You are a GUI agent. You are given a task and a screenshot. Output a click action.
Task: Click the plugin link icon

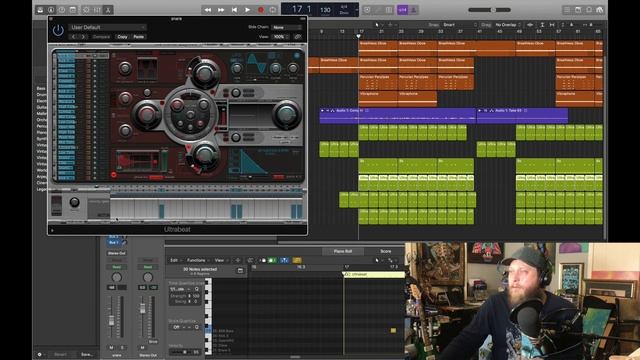pyautogui.click(x=298, y=37)
